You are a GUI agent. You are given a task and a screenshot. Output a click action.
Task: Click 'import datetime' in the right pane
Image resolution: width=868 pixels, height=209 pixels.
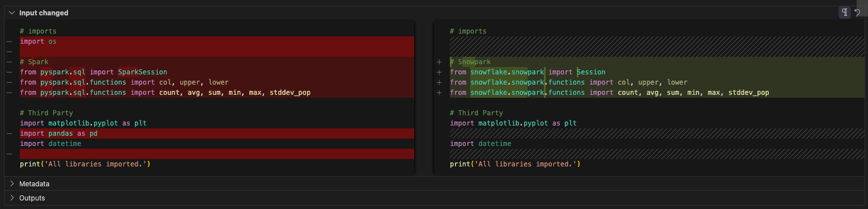pyautogui.click(x=480, y=144)
